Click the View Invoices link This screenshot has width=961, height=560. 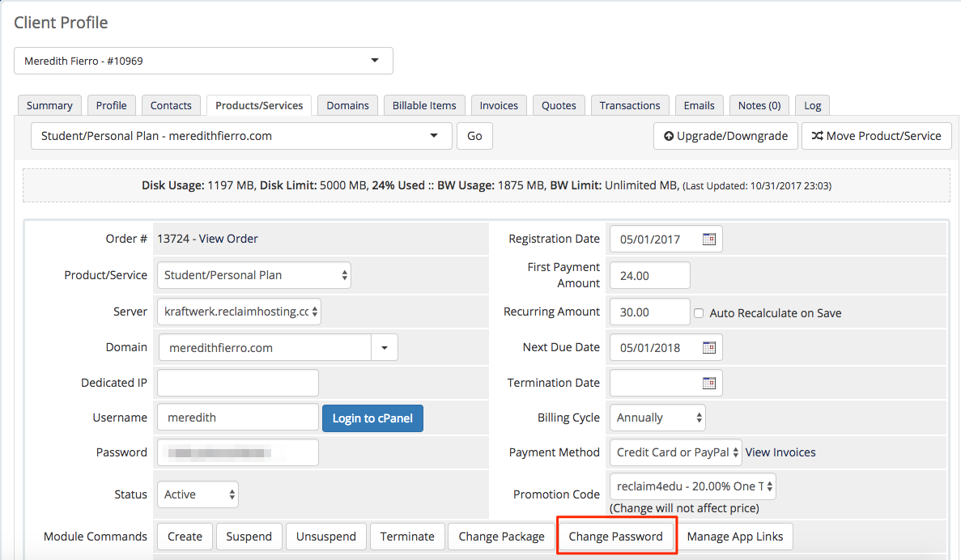780,452
